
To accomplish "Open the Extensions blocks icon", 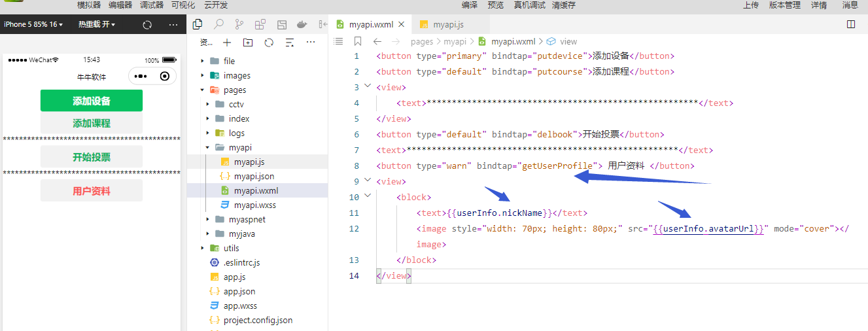I will (260, 25).
